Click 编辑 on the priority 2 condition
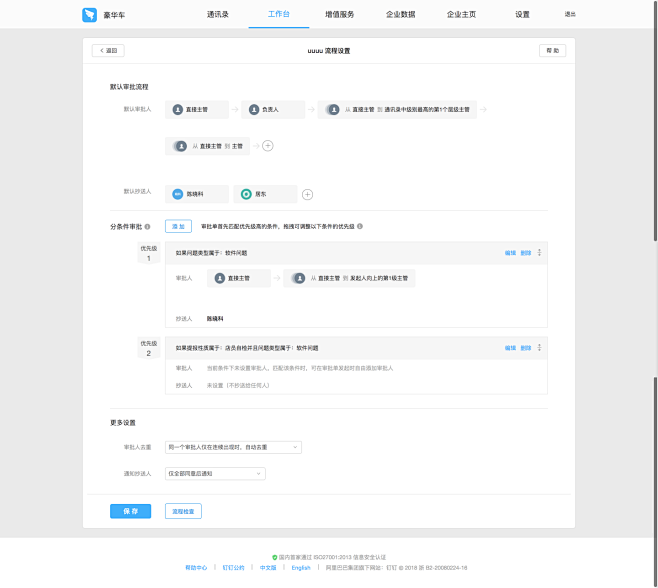 pos(510,348)
